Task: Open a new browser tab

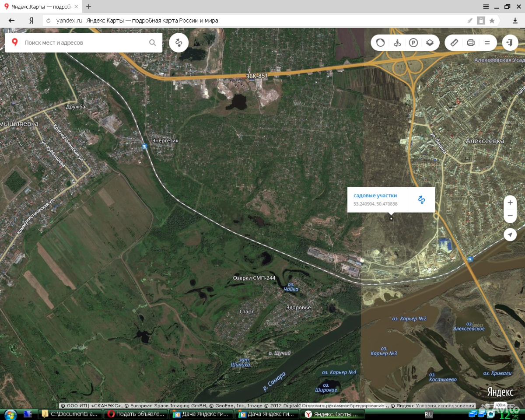Action: click(89, 7)
